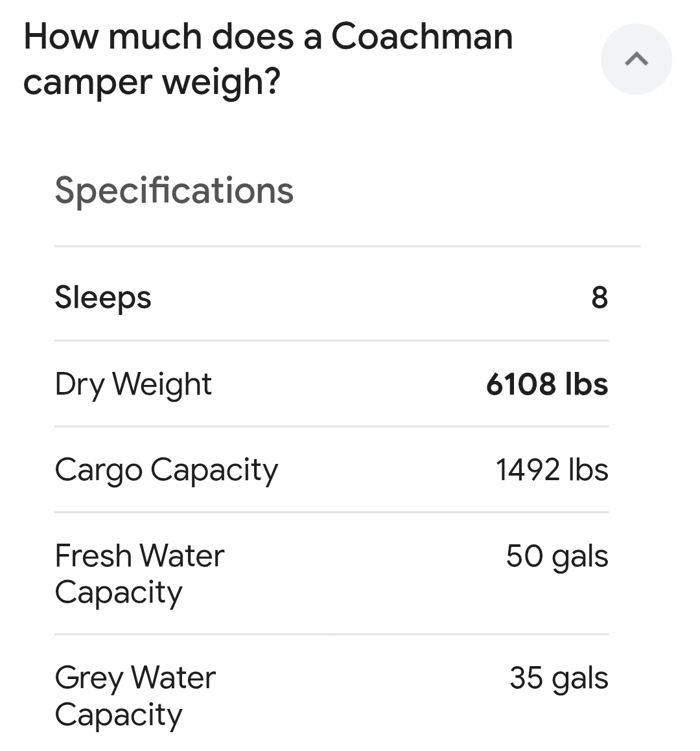Select the Grey Water Capacity label
The width and height of the screenshot is (700, 751).
click(135, 696)
